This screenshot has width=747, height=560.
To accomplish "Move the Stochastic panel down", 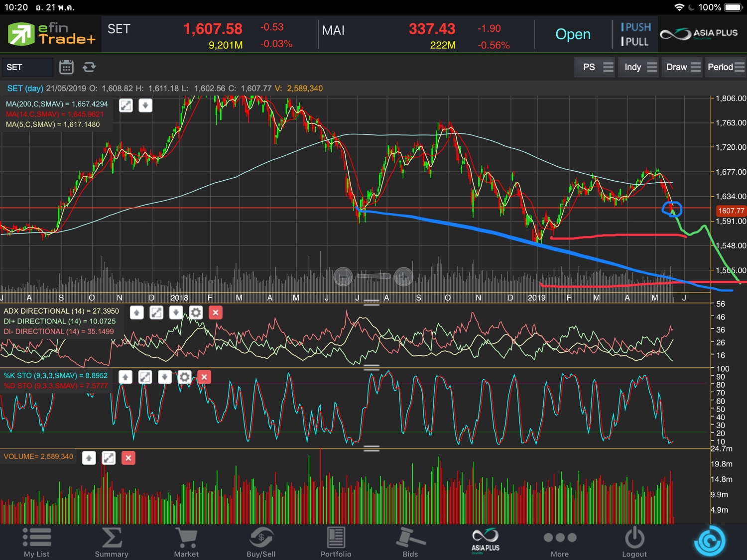I will (x=164, y=377).
